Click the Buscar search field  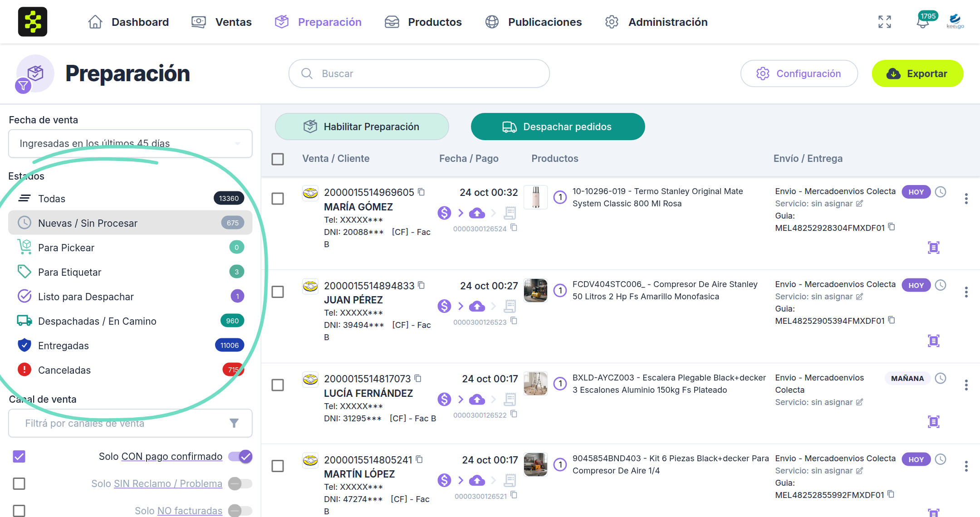[x=419, y=73]
